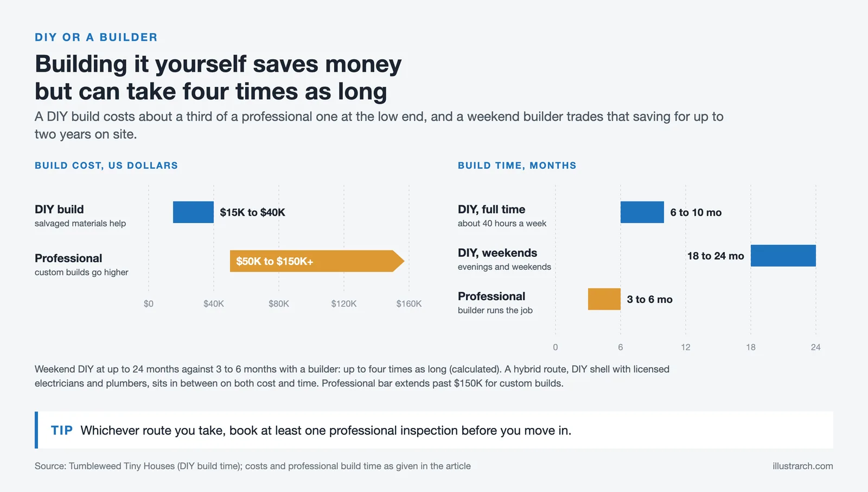Image resolution: width=868 pixels, height=492 pixels.
Task: Click the "BUILD TIME, MONTHS" heading
Action: coord(517,166)
